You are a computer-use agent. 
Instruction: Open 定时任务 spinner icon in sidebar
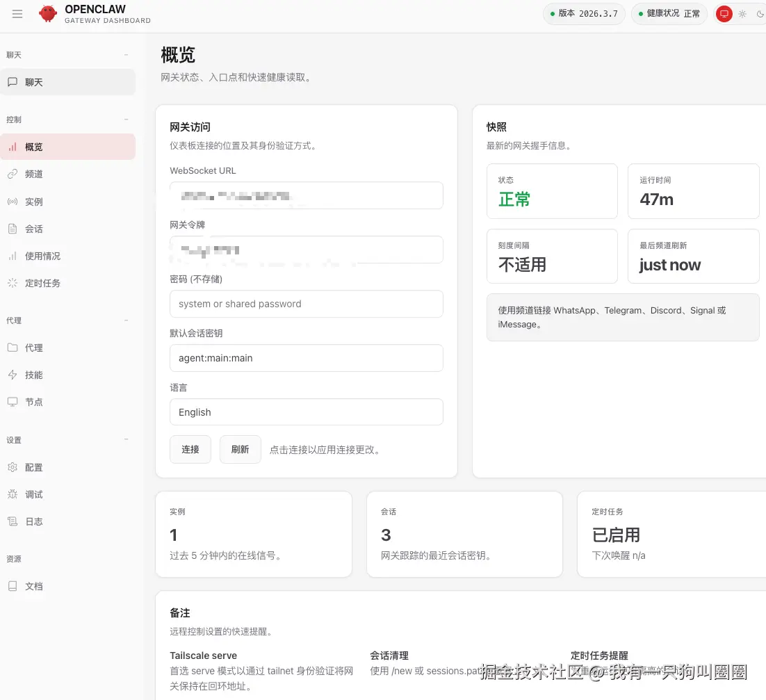(13, 283)
